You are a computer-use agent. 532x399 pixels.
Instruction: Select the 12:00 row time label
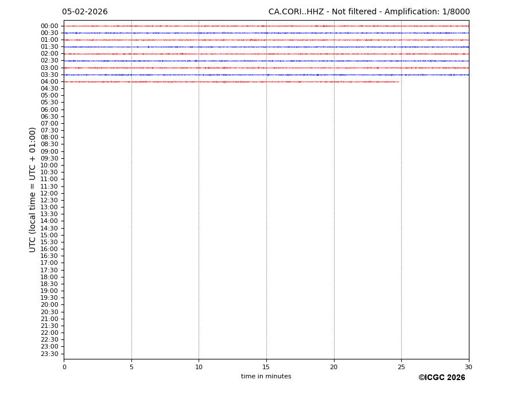coord(49,193)
